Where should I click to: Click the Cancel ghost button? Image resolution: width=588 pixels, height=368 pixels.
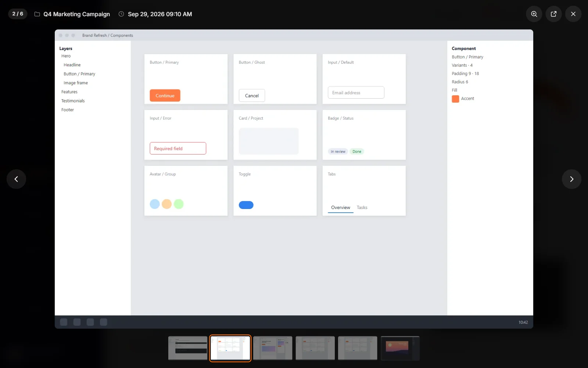pos(252,96)
